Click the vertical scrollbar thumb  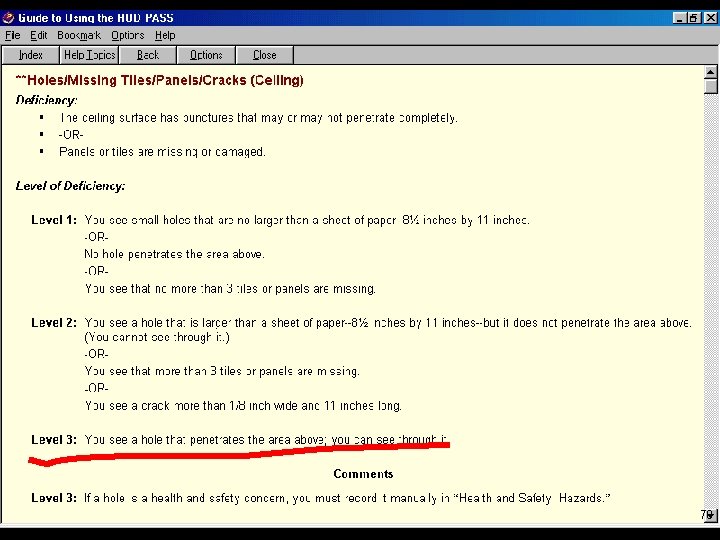tap(710, 86)
